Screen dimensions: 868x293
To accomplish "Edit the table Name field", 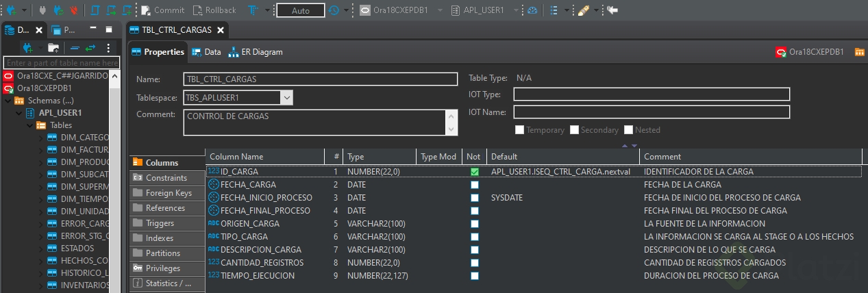I will coord(320,79).
